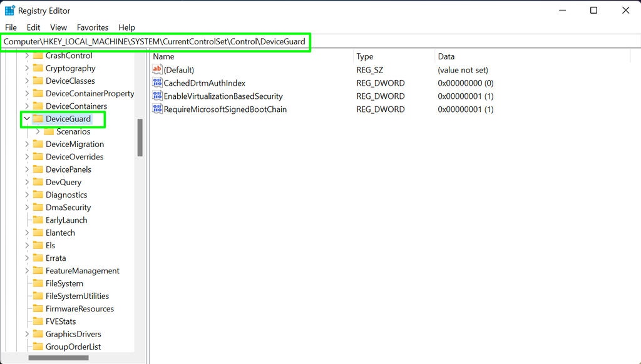Image resolution: width=641 pixels, height=364 pixels.
Task: Click the DmaSecurity folder icon
Action: point(39,207)
